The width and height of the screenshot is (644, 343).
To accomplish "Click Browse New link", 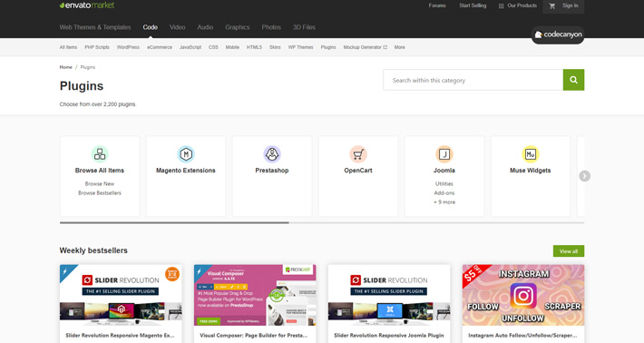I will pyautogui.click(x=100, y=183).
